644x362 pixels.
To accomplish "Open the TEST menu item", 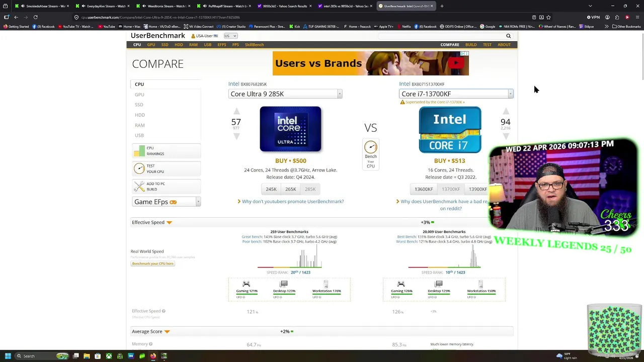I will coord(487,45).
